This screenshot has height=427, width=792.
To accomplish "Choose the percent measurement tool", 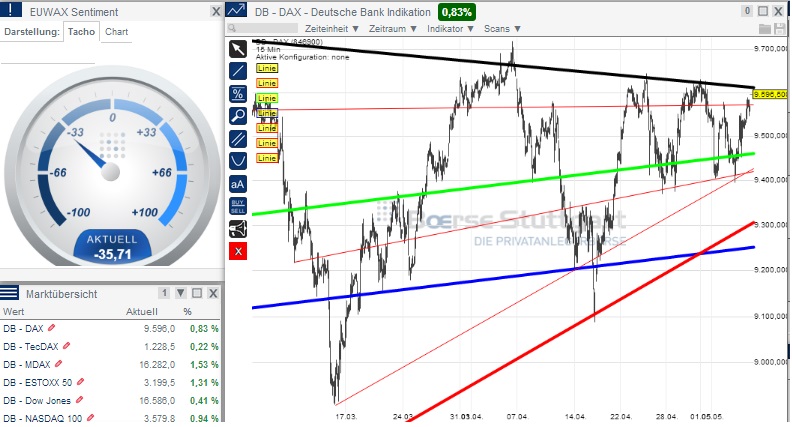I will (x=238, y=94).
